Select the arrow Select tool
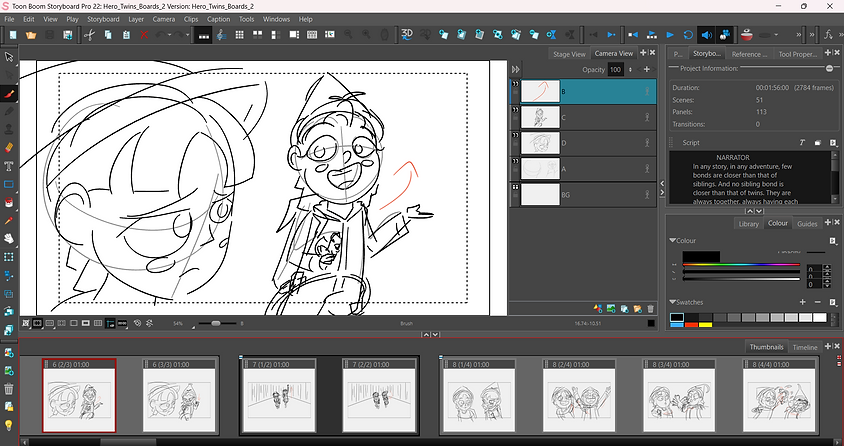This screenshot has height=446, width=844. [9, 56]
